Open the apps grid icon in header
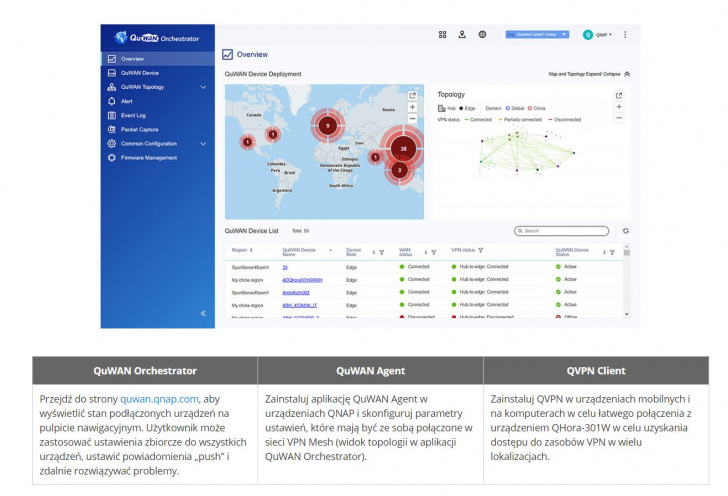728x496 pixels. (442, 34)
